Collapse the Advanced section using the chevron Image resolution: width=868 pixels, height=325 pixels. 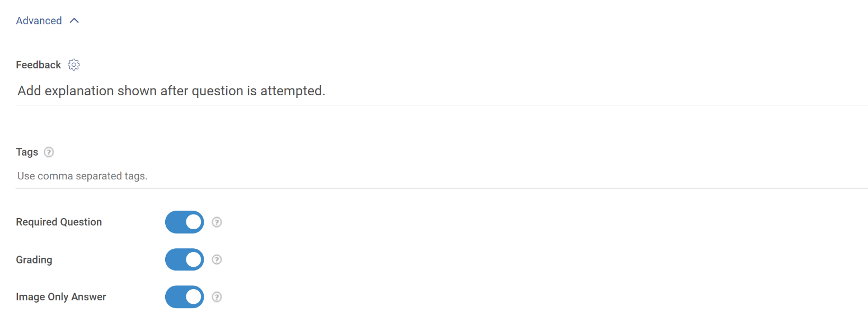click(x=74, y=21)
